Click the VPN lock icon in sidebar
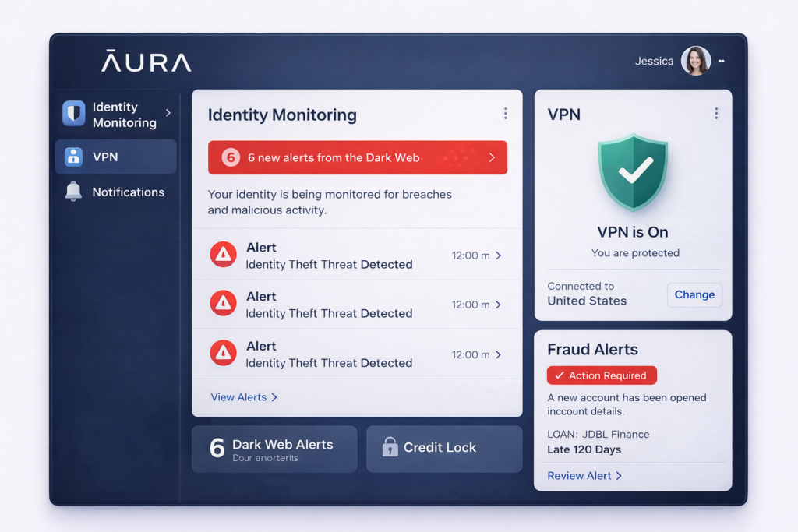This screenshot has height=532, width=798. pos(72,157)
